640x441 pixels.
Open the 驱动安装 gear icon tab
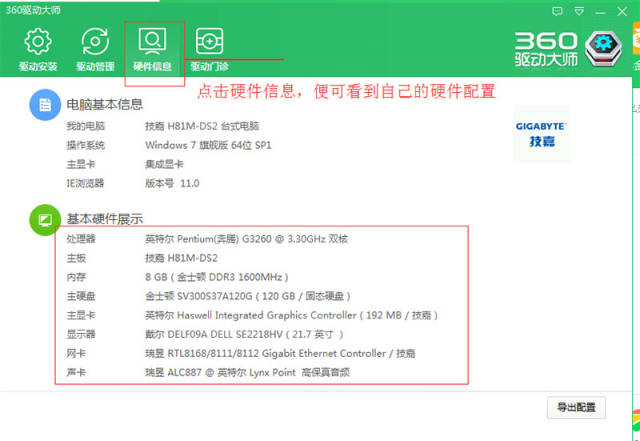38,49
